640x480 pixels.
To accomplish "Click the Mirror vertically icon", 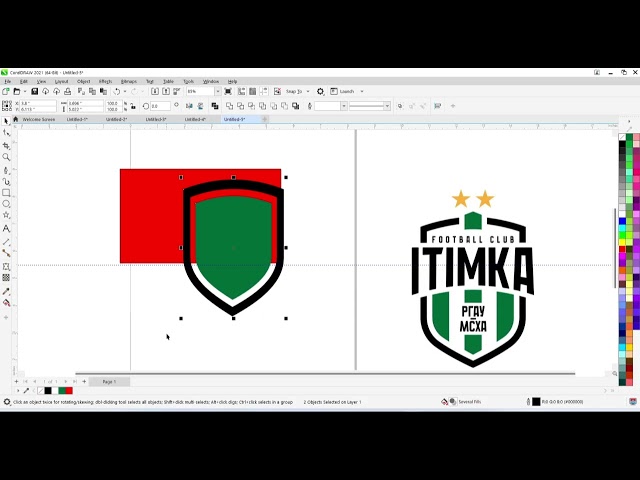I will pyautogui.click(x=200, y=106).
